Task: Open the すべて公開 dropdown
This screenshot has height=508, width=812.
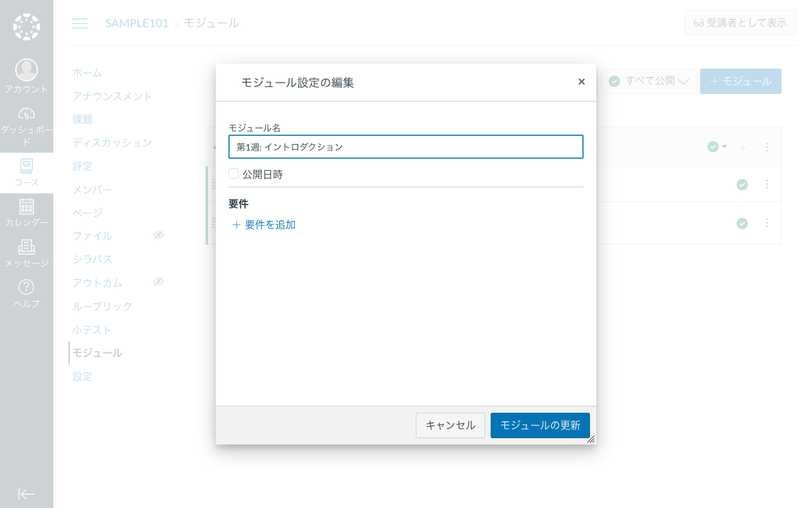Action: click(648, 81)
